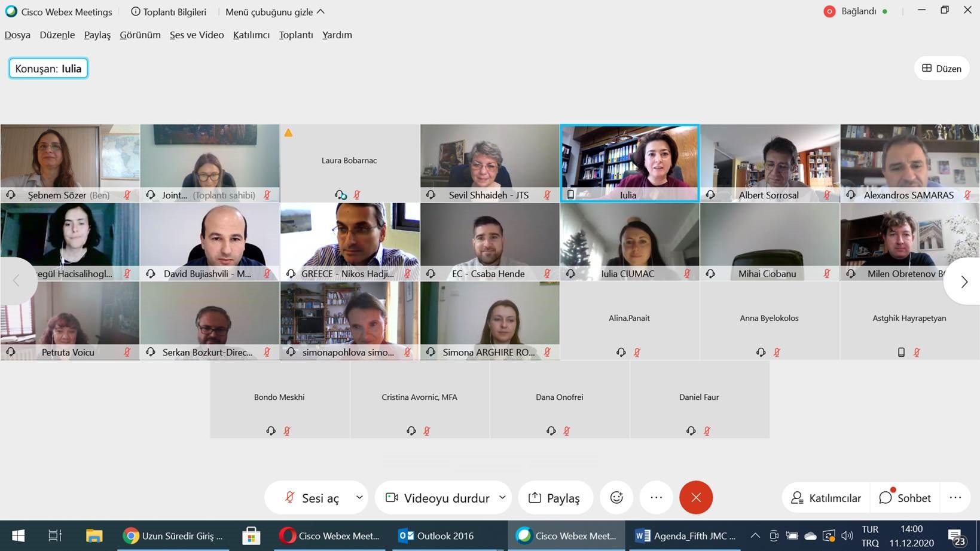
Task: Click the Bağlandı recording status indicator
Action: pos(854,11)
